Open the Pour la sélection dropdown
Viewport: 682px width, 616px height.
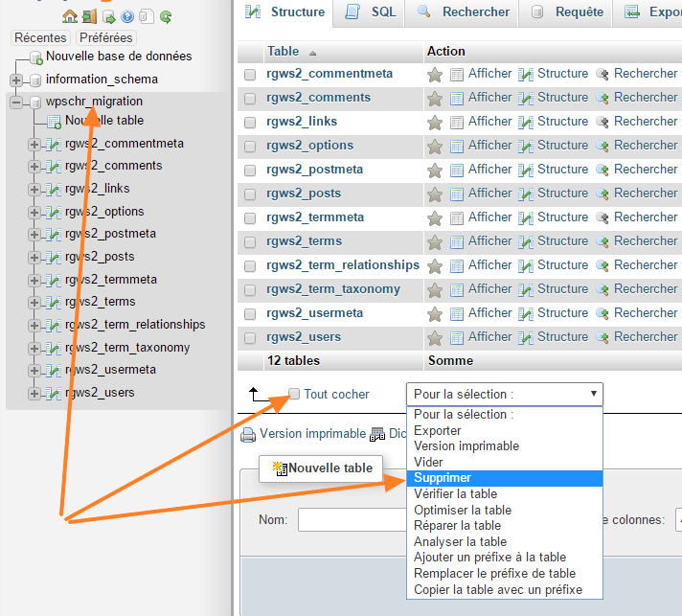505,394
